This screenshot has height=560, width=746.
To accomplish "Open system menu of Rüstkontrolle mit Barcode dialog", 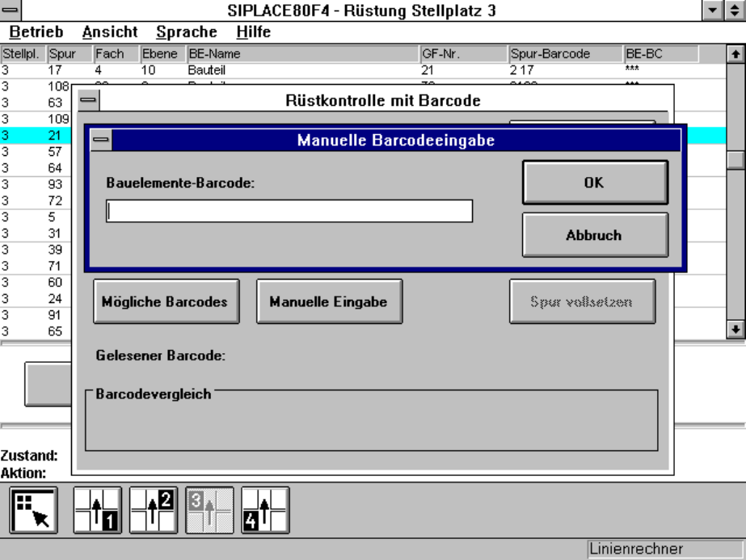I will pos(88,100).
